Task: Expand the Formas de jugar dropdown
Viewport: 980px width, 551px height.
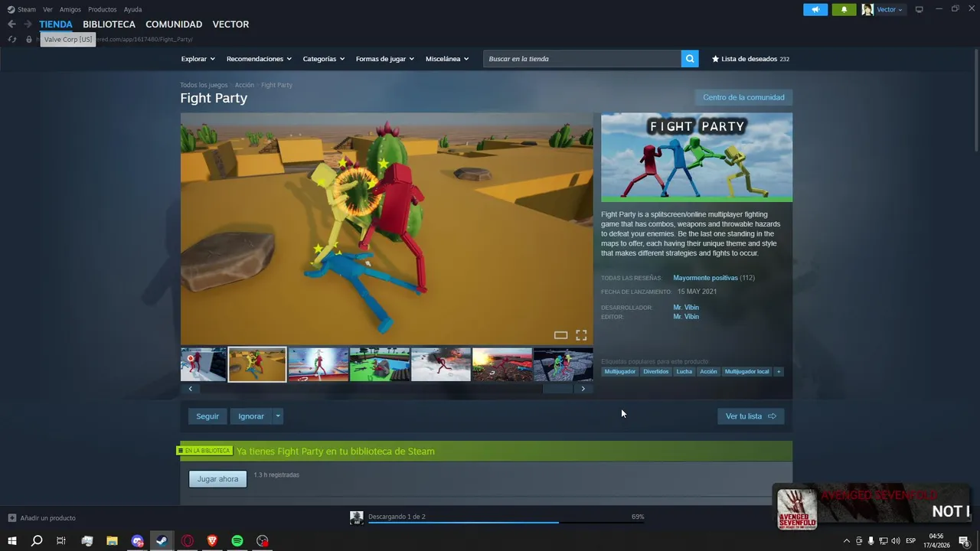Action: [x=384, y=59]
